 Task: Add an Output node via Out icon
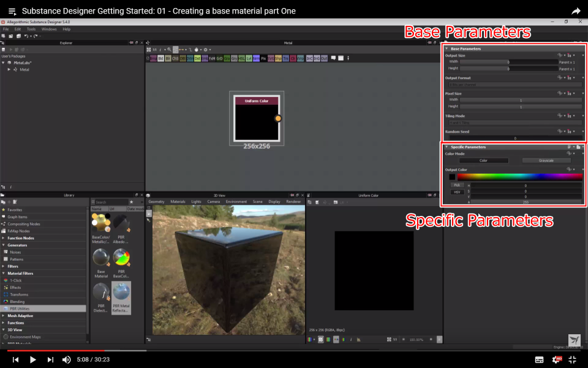click(x=324, y=59)
